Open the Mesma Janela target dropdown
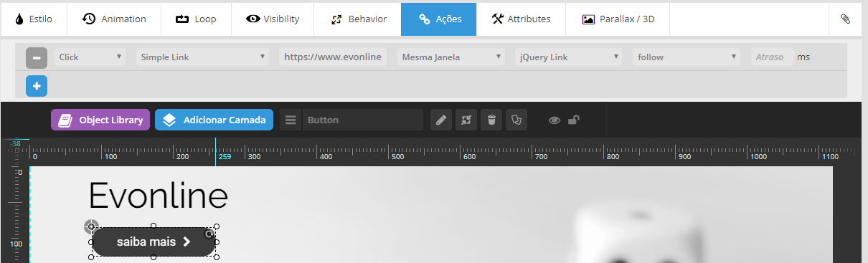 pyautogui.click(x=451, y=57)
